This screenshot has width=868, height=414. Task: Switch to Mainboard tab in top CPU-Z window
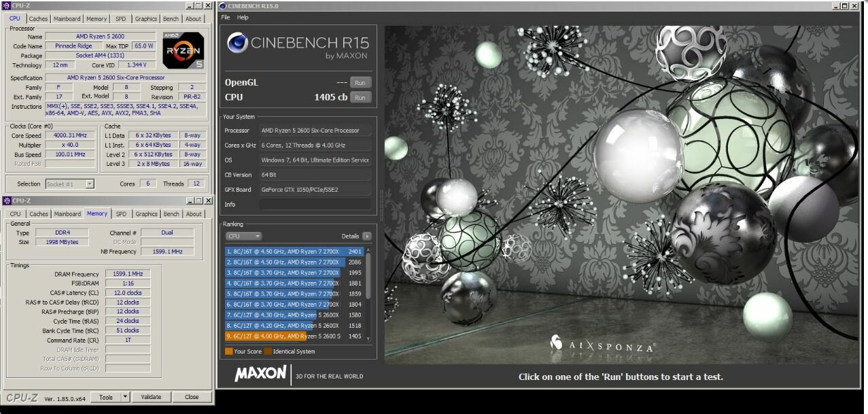(67, 19)
